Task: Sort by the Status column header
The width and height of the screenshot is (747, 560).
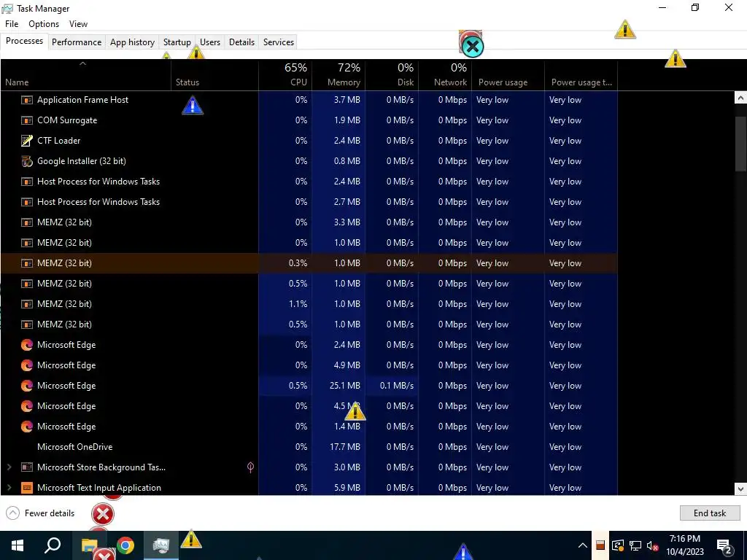Action: (x=215, y=75)
